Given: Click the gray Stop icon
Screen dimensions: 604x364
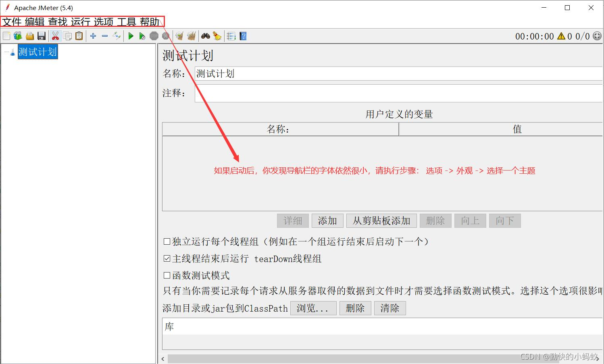Looking at the screenshot, I should click(x=154, y=36).
